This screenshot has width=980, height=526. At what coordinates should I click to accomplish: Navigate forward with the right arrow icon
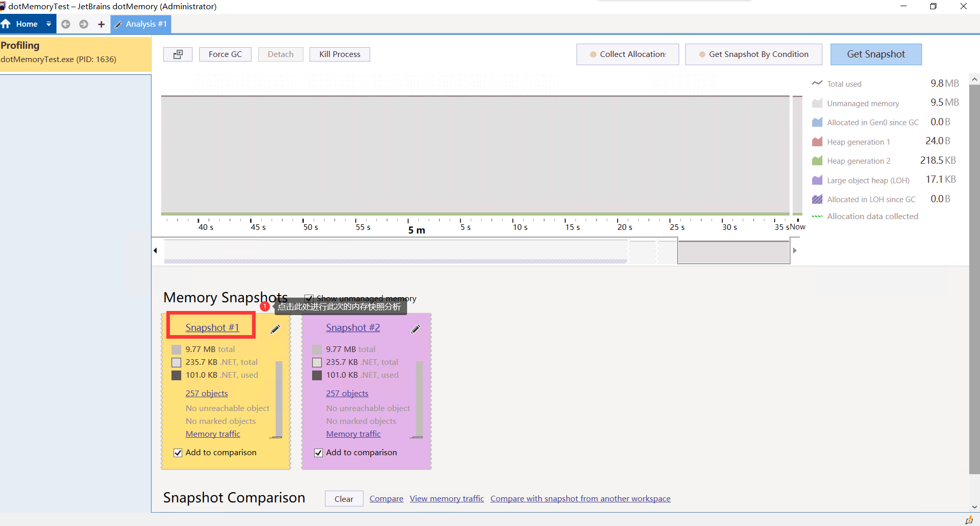point(84,24)
